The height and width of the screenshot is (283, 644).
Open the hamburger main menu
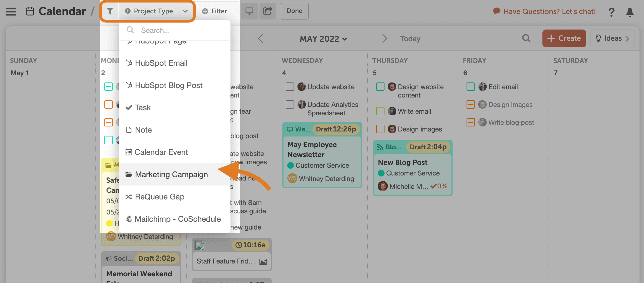pyautogui.click(x=11, y=11)
